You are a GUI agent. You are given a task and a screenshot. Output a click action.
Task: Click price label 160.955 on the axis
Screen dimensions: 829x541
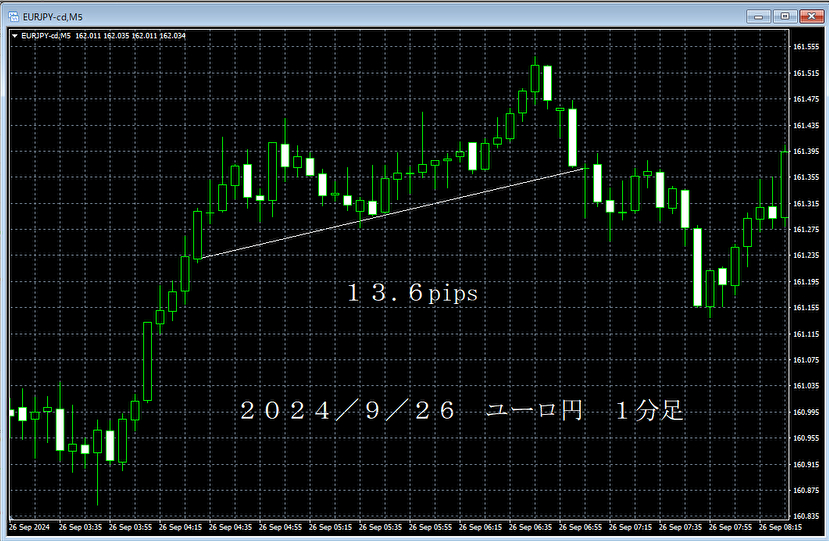[x=806, y=438]
